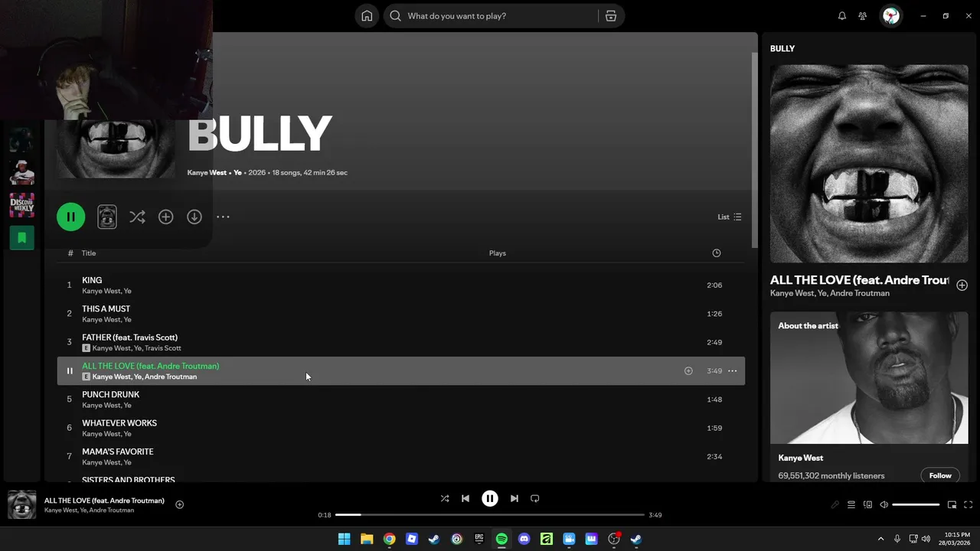This screenshot has height=551, width=980.
Task: Pause the BULLY album with green button
Action: click(x=70, y=217)
